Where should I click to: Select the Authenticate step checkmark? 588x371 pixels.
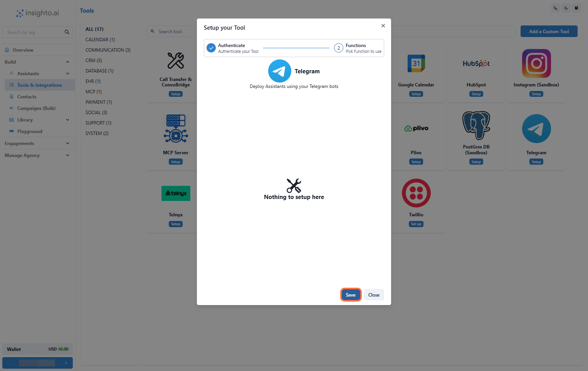pyautogui.click(x=211, y=48)
